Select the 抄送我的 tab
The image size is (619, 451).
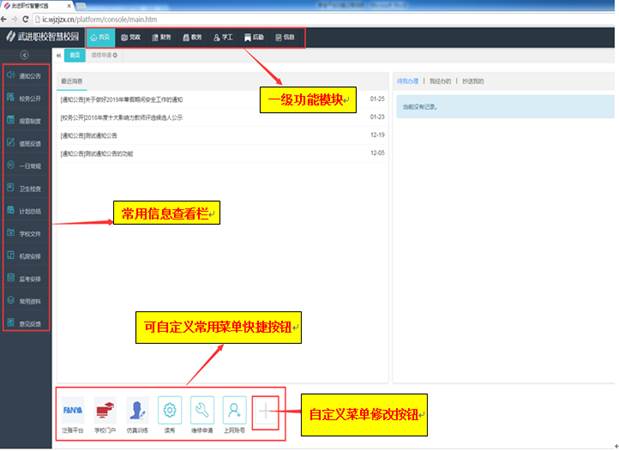(x=473, y=81)
